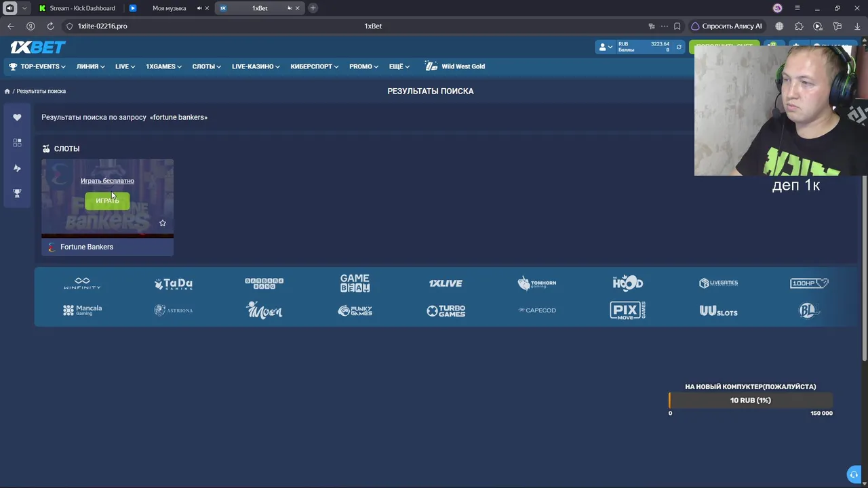The image size is (868, 488).
Task: Open the Moon provider logo
Action: tap(264, 310)
